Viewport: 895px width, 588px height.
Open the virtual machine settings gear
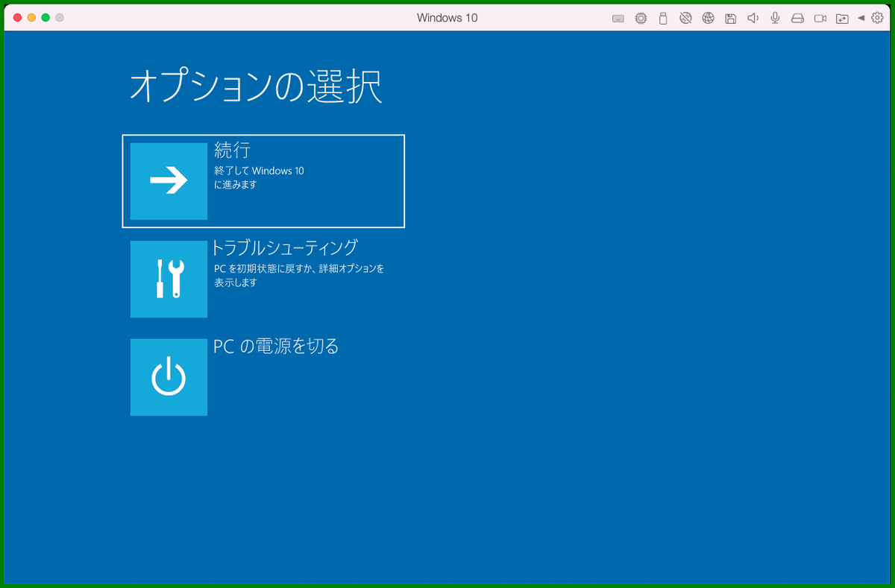pos(876,19)
